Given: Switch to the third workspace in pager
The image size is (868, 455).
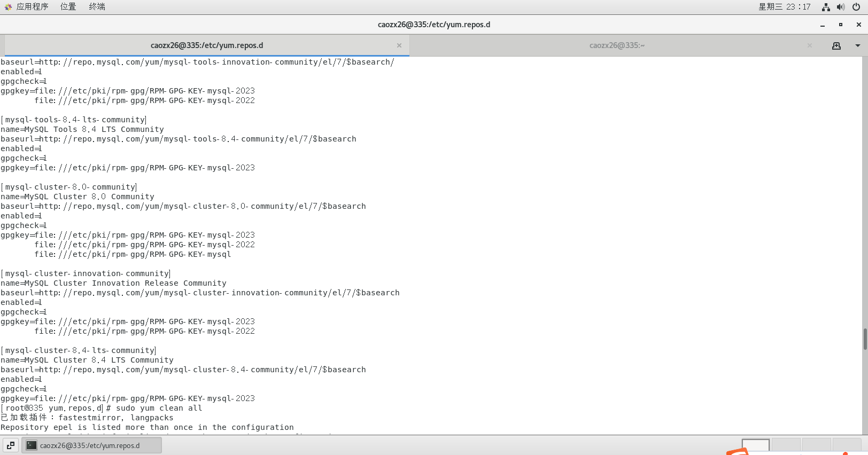Looking at the screenshot, I should click(x=816, y=445).
